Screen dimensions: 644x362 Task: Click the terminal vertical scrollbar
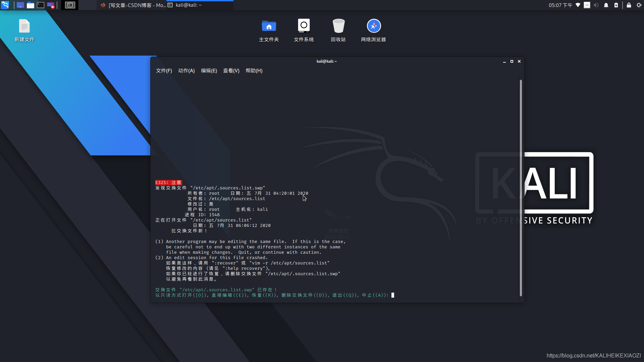click(x=521, y=188)
